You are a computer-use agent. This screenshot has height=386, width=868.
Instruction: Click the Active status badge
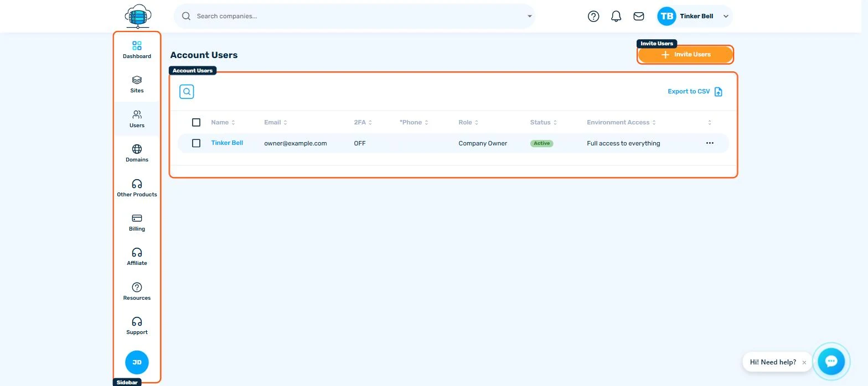[541, 143]
